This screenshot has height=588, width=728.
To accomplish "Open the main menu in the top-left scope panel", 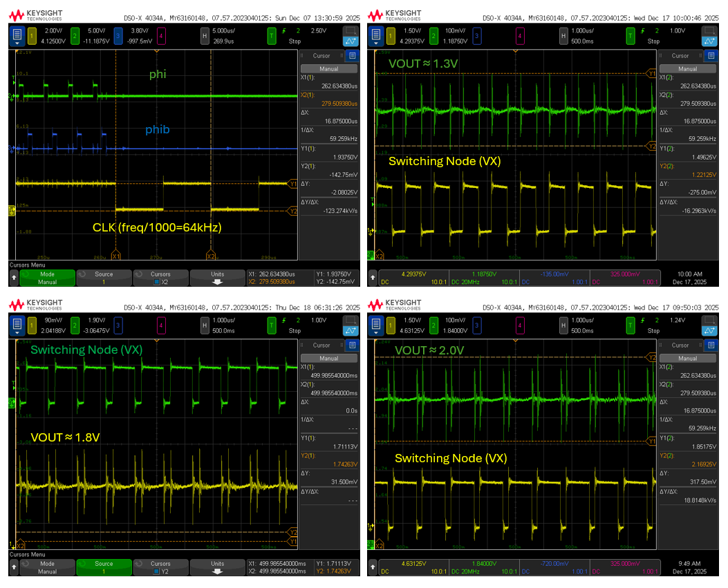I will [17, 35].
